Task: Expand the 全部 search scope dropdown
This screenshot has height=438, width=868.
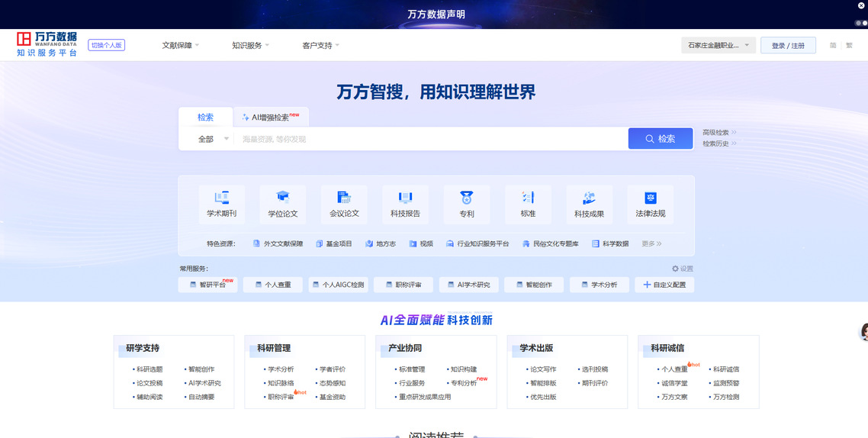Action: pos(214,139)
